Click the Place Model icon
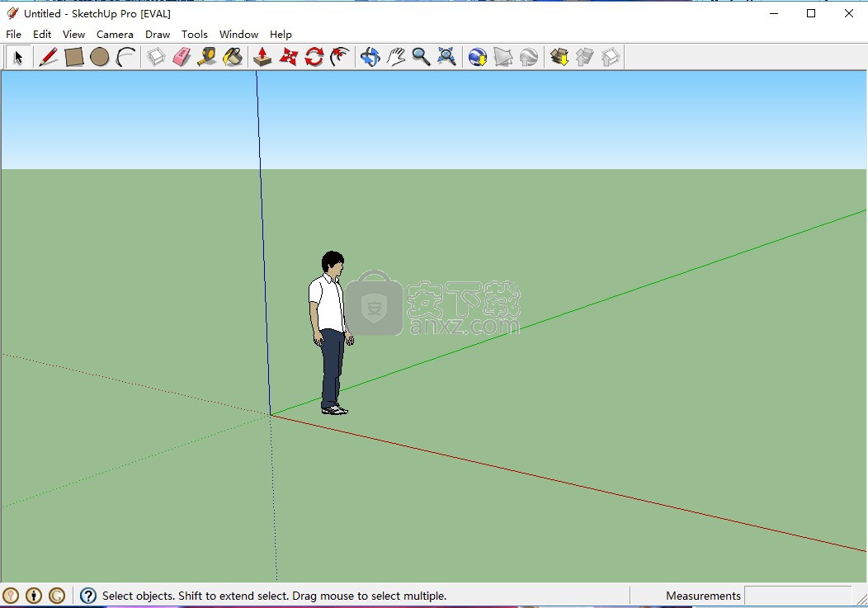Viewport: 868px width, 608px height. point(529,57)
